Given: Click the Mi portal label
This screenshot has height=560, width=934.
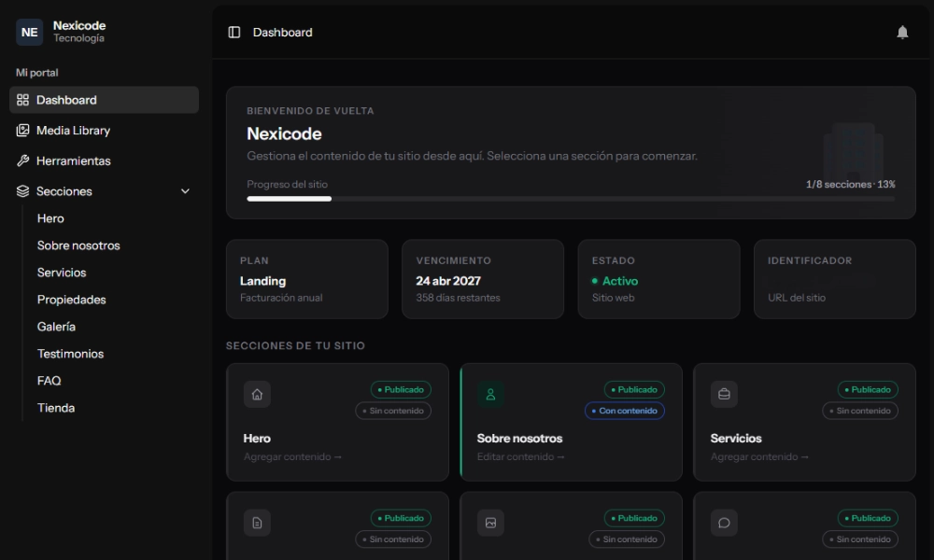Looking at the screenshot, I should [x=37, y=73].
